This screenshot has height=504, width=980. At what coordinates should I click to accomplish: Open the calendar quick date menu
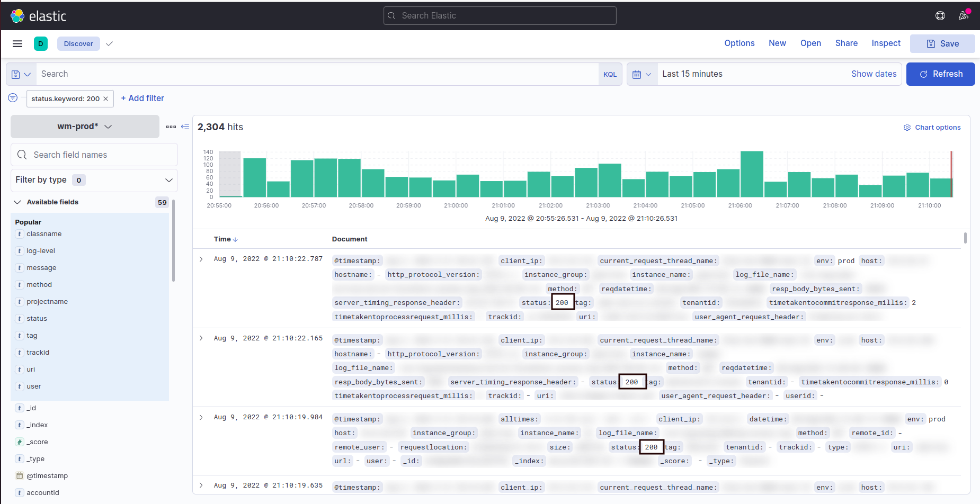pos(642,75)
